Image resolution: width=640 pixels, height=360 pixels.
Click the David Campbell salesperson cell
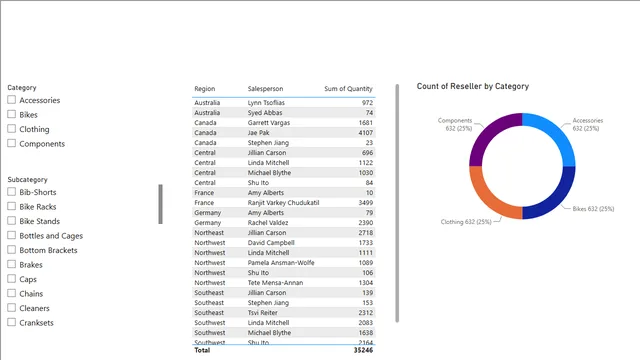pos(271,242)
